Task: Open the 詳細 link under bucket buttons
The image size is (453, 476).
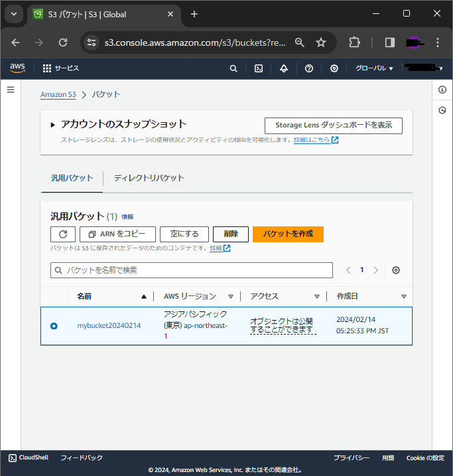Action: click(x=220, y=248)
